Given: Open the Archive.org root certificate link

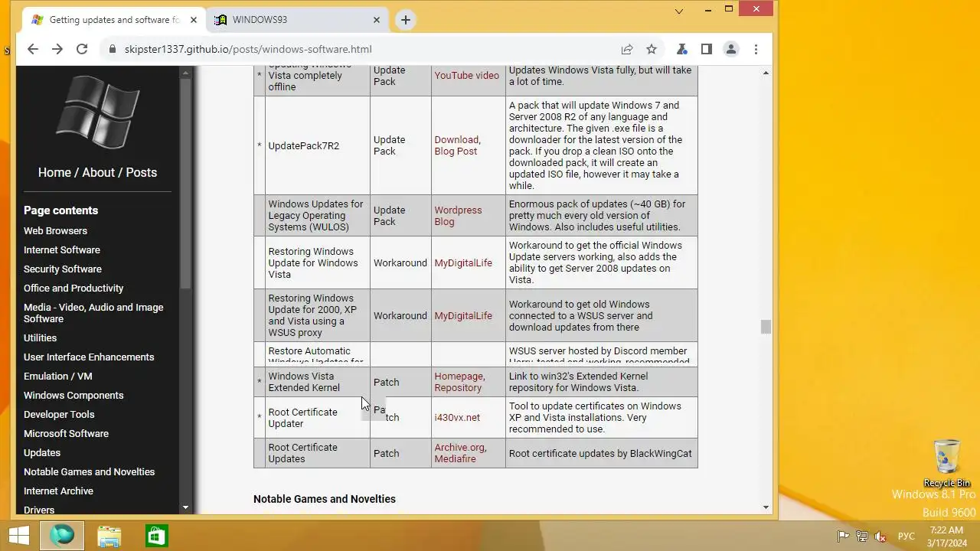Looking at the screenshot, I should [x=459, y=447].
